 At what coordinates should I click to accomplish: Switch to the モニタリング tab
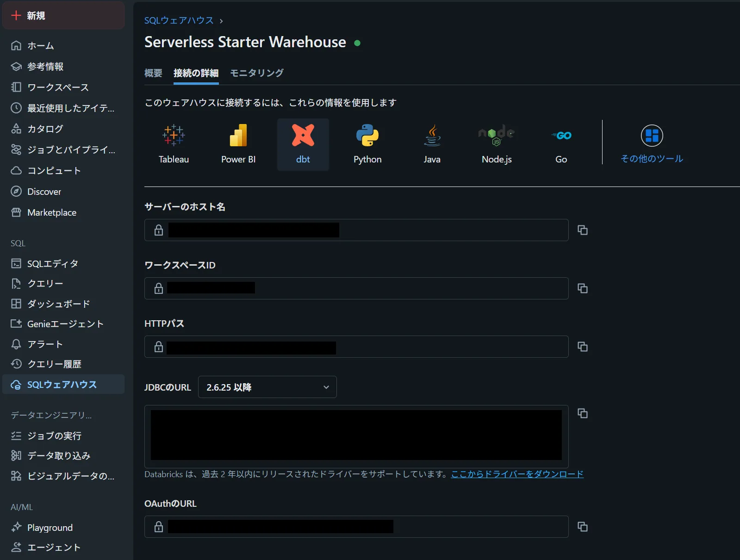257,73
